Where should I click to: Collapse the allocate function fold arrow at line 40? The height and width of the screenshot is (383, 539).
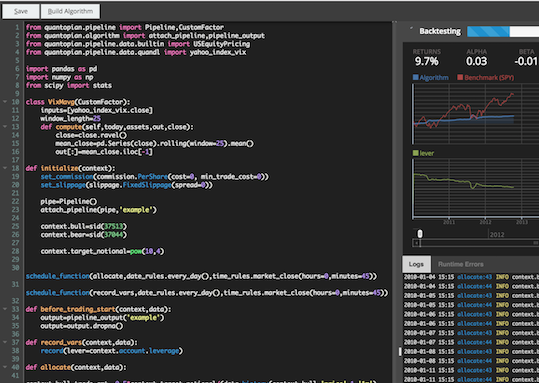pyautogui.click(x=5, y=367)
